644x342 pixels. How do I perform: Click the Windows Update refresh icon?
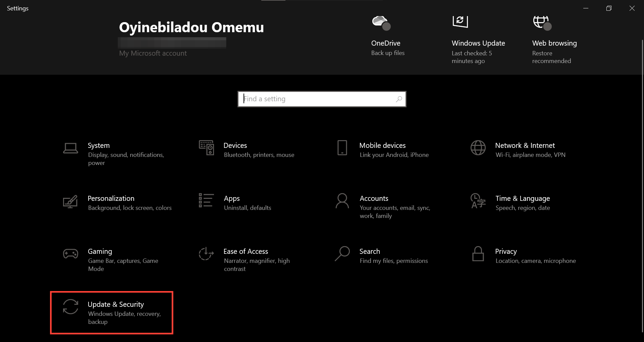(x=460, y=21)
